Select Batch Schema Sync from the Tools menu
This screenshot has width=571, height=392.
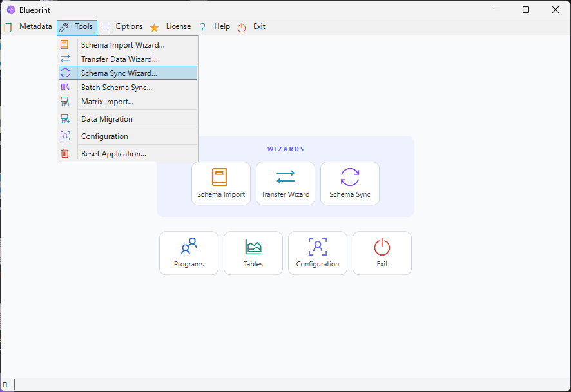(116, 87)
